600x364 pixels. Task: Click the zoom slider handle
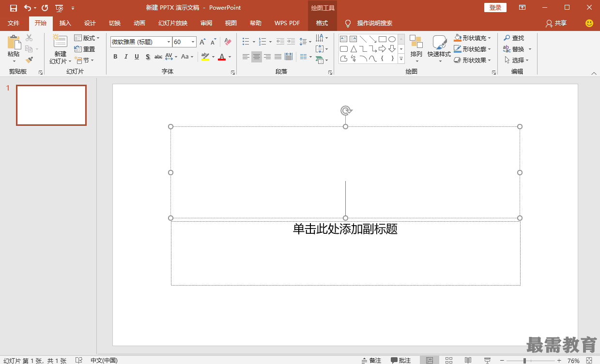[524, 361]
